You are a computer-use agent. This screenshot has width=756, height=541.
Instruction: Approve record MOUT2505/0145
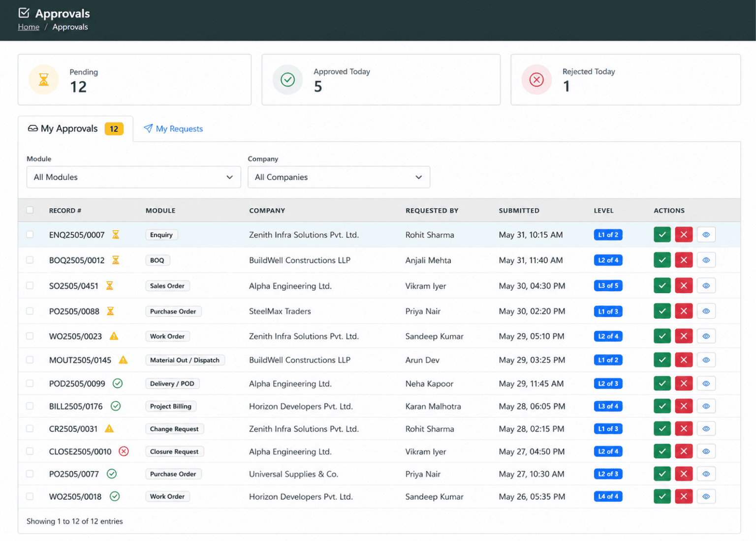point(662,360)
